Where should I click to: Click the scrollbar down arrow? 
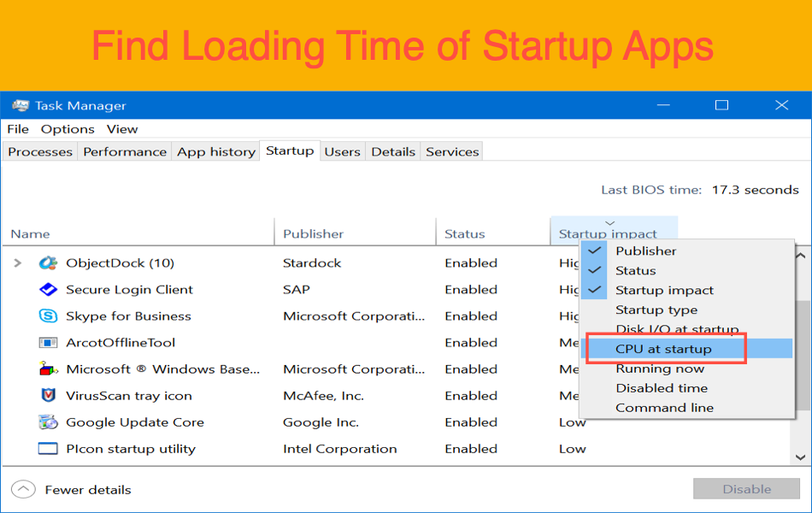(x=801, y=457)
